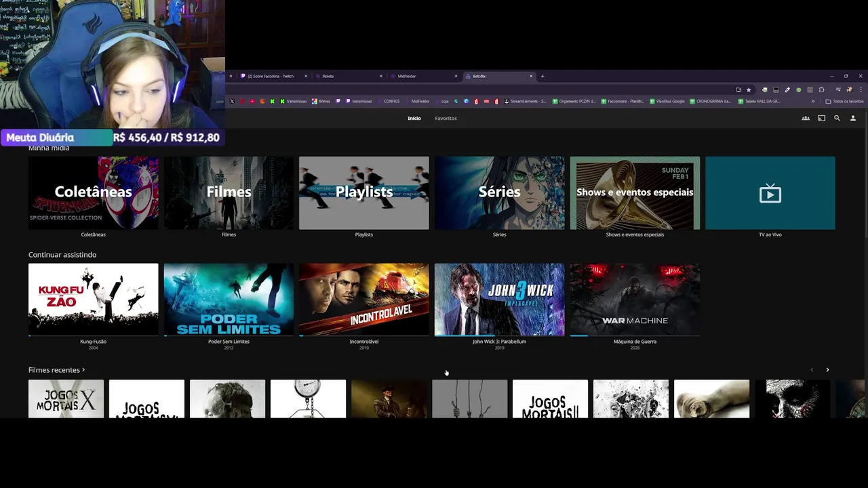Close the Roleta tab
This screenshot has height=488, width=868.
coord(380,76)
